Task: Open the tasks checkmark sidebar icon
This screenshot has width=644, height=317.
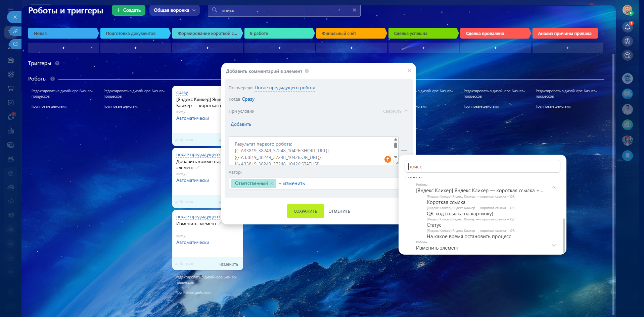Action: [11, 103]
